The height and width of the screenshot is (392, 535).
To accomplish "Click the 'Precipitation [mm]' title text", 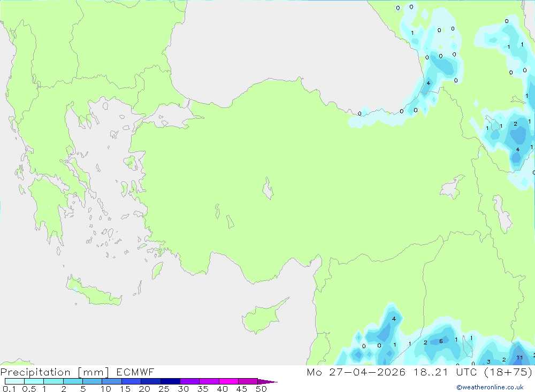I will tap(55, 372).
